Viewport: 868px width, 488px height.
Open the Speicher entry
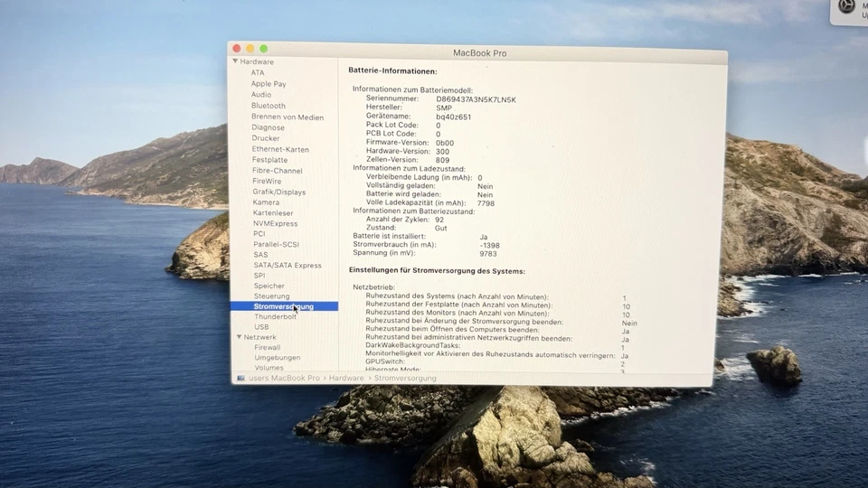[269, 286]
